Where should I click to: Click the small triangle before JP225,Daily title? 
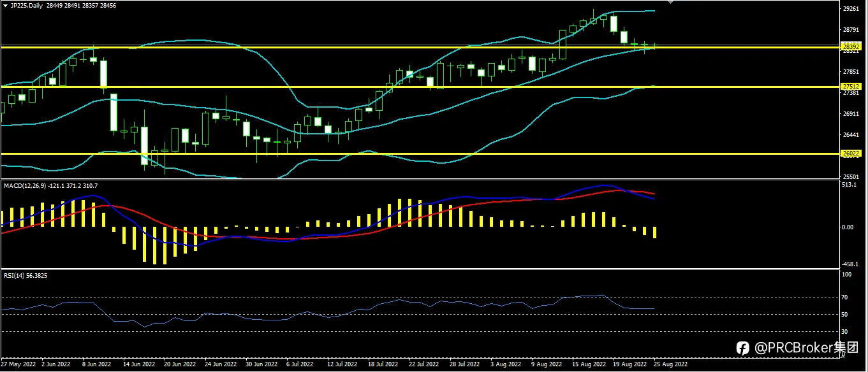pyautogui.click(x=5, y=5)
